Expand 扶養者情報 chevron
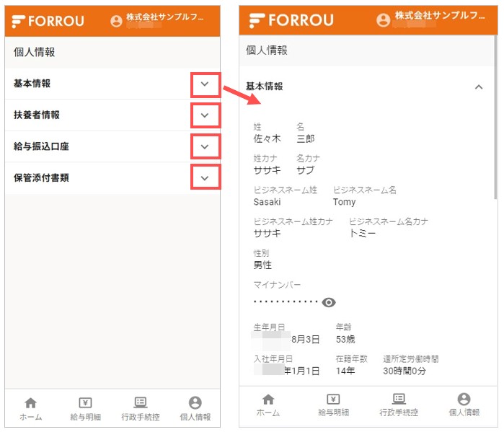 point(205,115)
